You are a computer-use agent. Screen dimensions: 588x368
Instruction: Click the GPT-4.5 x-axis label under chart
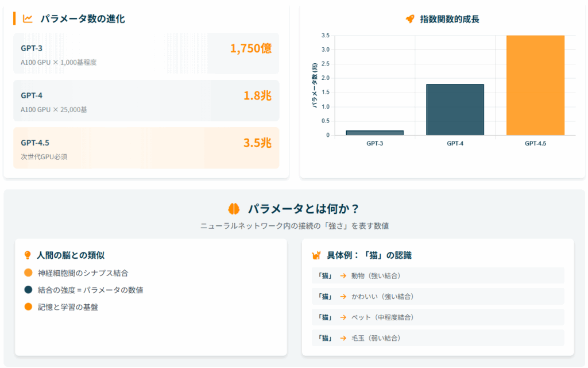click(x=535, y=143)
